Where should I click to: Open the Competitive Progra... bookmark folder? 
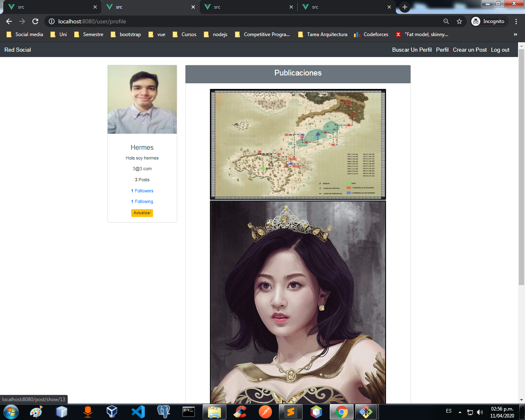tap(262, 34)
